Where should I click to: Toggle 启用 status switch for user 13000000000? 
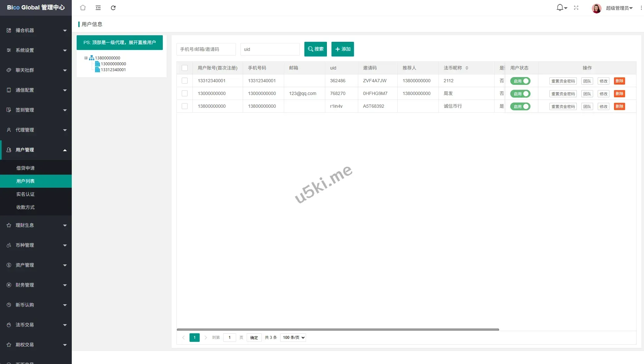point(520,94)
